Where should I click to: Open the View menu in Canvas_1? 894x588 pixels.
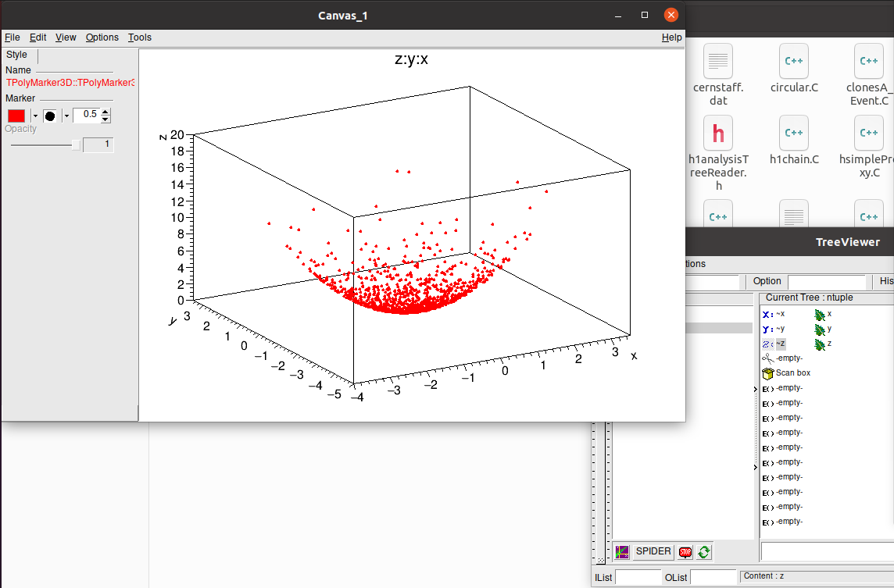tap(66, 37)
